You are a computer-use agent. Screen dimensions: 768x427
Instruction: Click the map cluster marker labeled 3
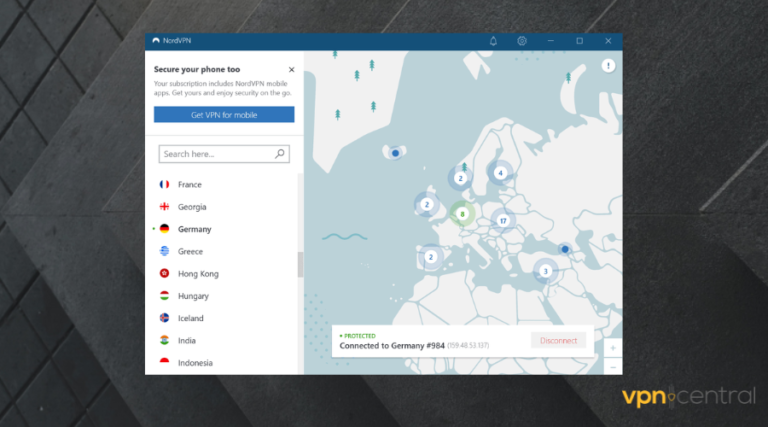pos(545,270)
